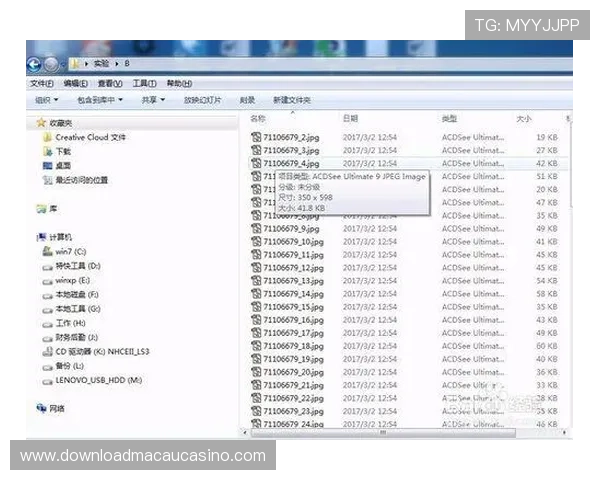Click the 新建文件夹 button
The width and height of the screenshot is (600, 480).
(292, 100)
